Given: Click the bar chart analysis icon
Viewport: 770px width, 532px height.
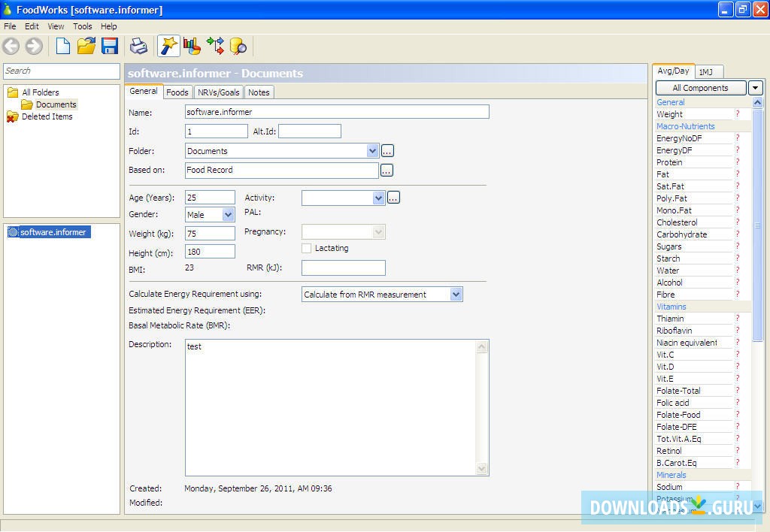Looking at the screenshot, I should pyautogui.click(x=192, y=47).
